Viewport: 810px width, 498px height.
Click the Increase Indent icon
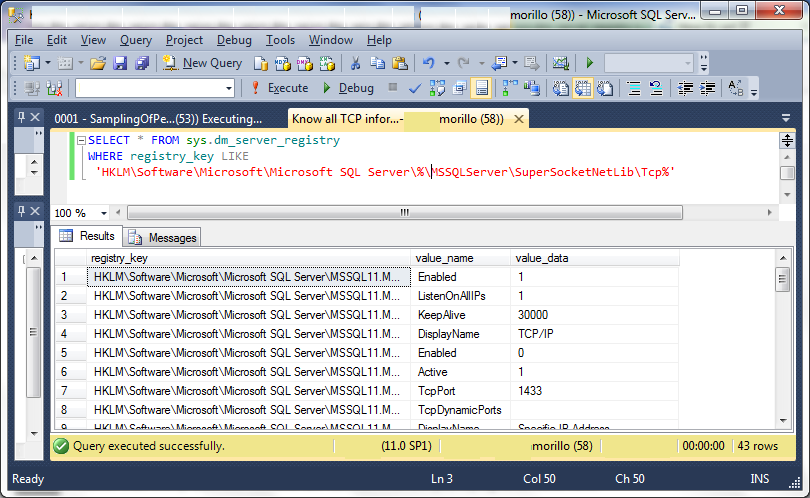pos(707,88)
